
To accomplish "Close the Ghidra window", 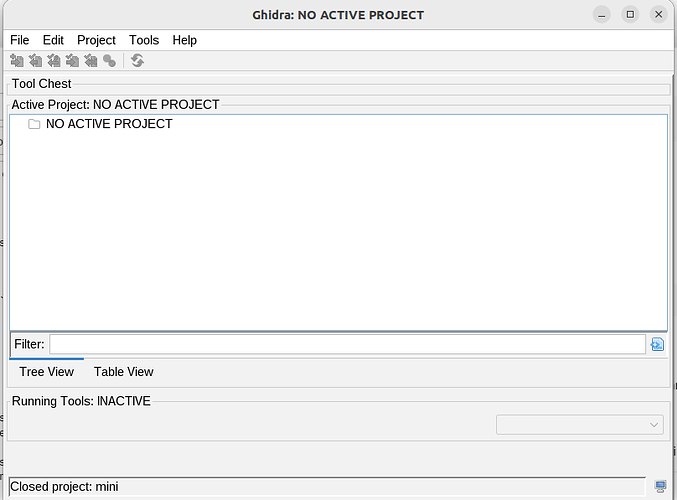I will (658, 15).
